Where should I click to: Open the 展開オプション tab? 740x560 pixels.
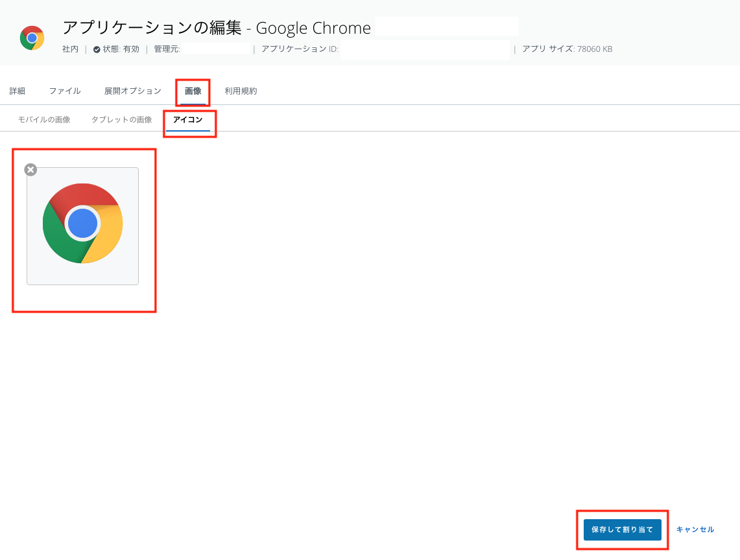pos(132,91)
